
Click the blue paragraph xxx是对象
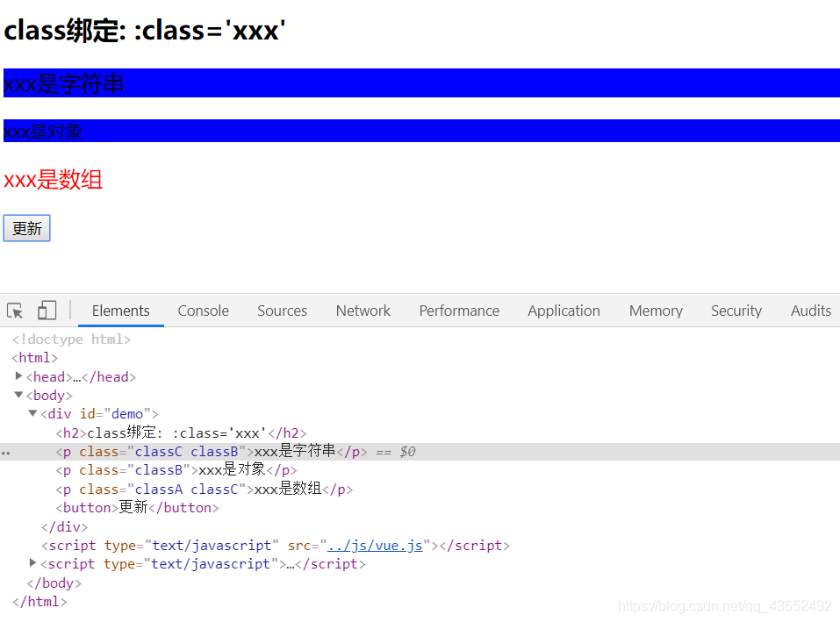coord(421,131)
